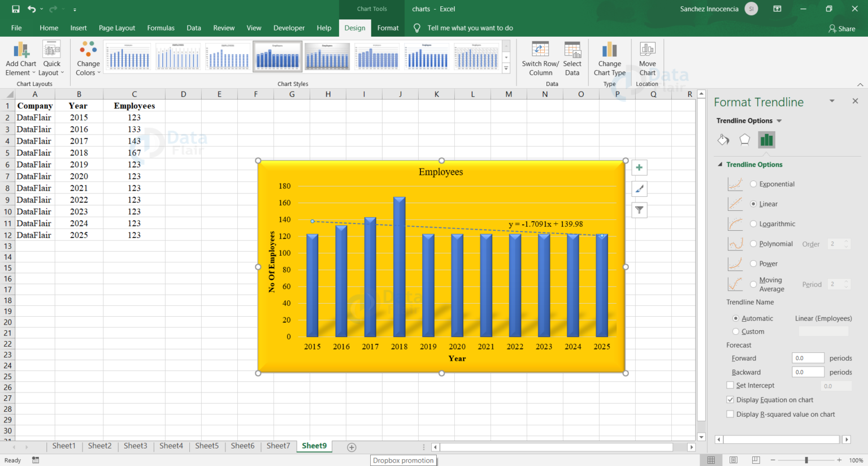Screen dimensions: 868x466
Task: Select the Exponential trendline option
Action: (x=753, y=184)
